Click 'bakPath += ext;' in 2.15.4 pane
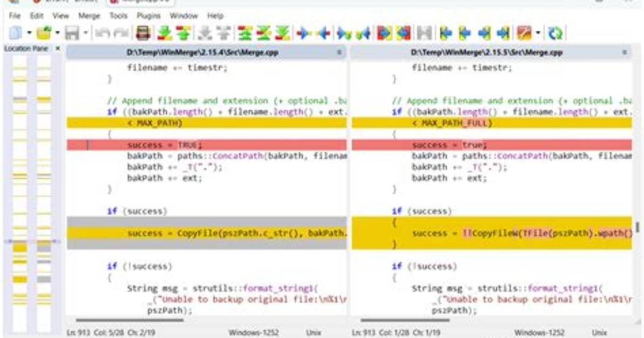 165,178
